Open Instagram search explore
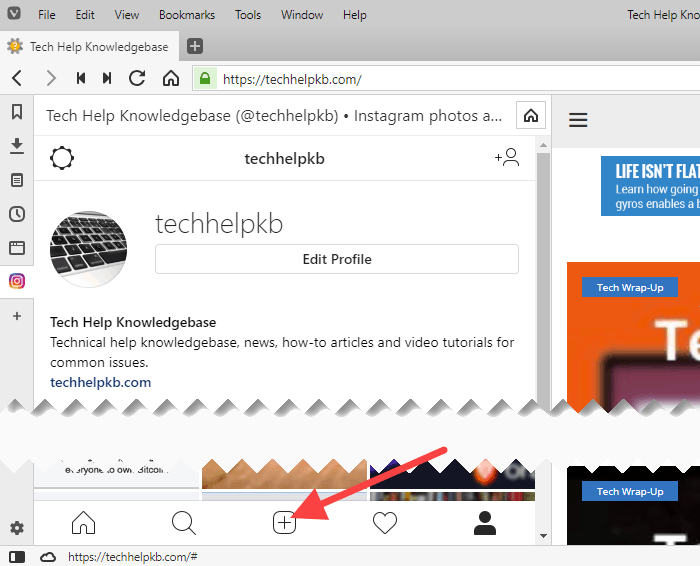 click(183, 523)
